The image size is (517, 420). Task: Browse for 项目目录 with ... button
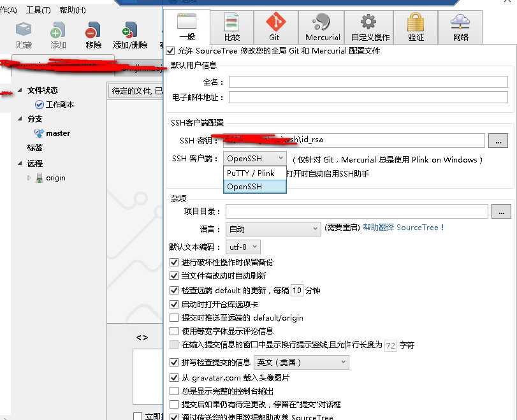click(501, 212)
